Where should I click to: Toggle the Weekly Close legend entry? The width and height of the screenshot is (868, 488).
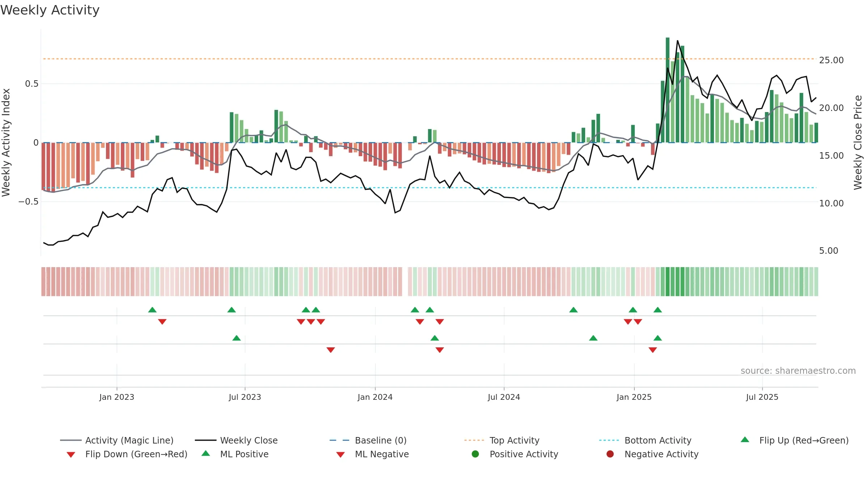tap(236, 440)
